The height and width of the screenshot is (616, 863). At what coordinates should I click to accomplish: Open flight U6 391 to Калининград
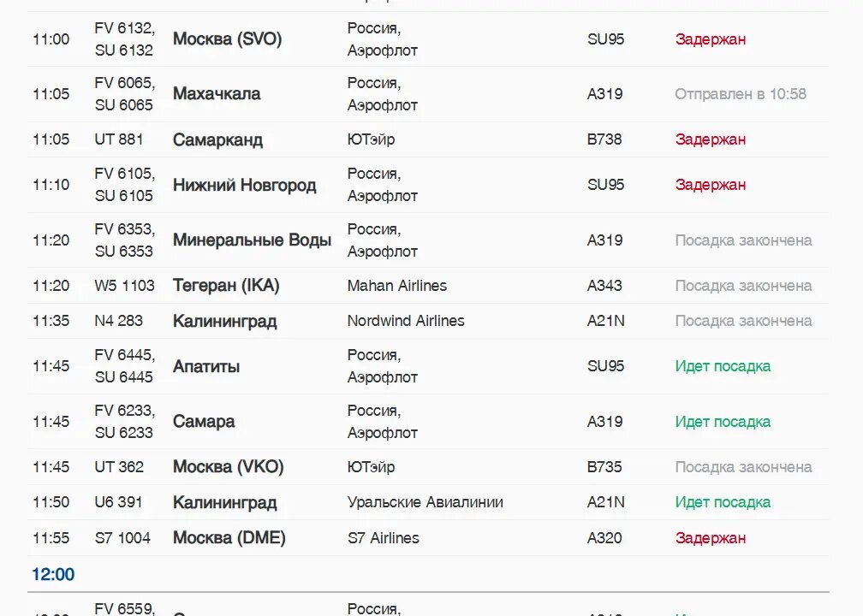click(x=428, y=502)
